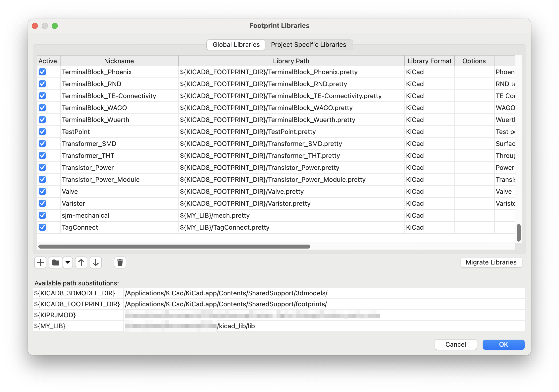Click the move down arrow icon

point(96,262)
